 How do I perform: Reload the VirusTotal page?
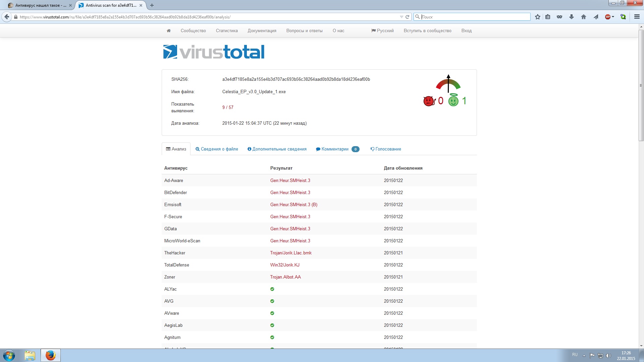coord(407,17)
